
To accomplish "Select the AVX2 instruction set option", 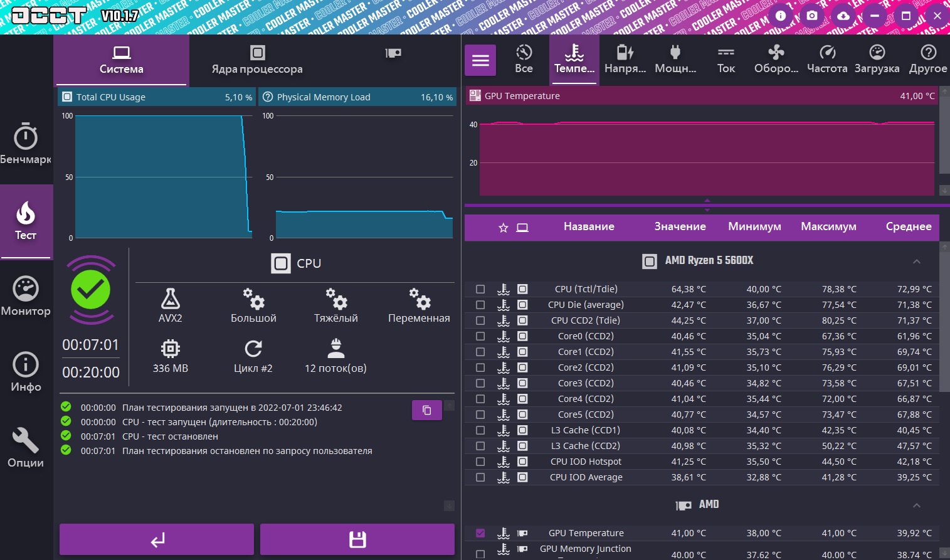I will (x=171, y=305).
